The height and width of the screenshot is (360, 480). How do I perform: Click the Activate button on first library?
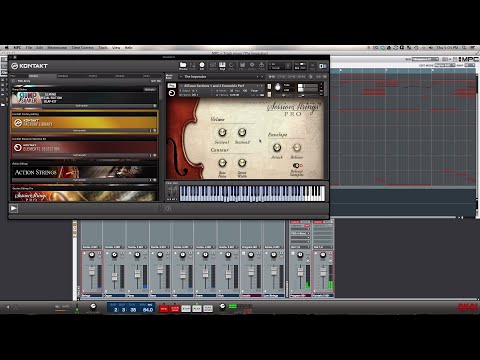pos(150,89)
